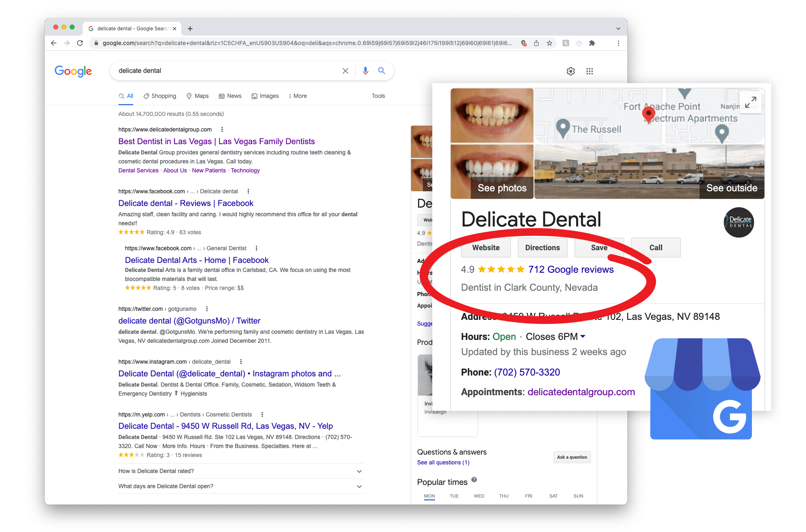Open the Google apps grid icon
This screenshot has height=532, width=806.
(590, 71)
